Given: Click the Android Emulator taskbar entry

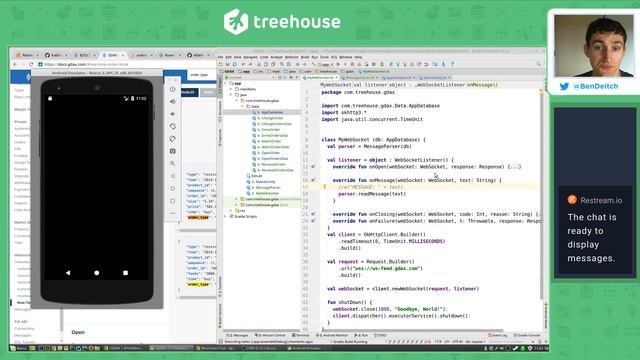Looking at the screenshot, I should (308, 349).
